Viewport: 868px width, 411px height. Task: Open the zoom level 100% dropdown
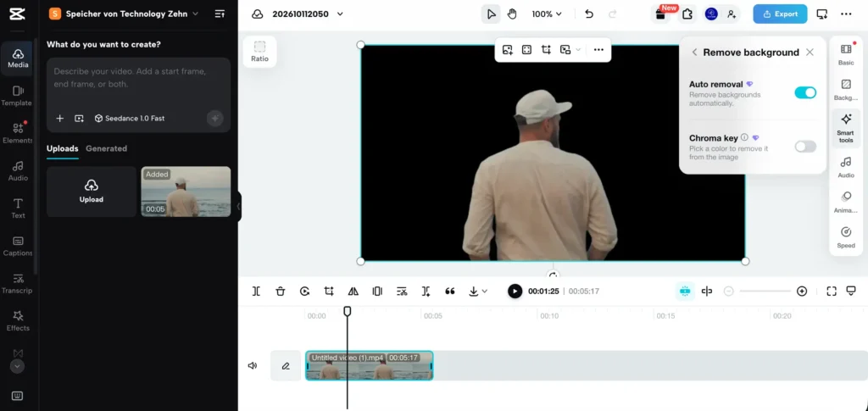(547, 14)
